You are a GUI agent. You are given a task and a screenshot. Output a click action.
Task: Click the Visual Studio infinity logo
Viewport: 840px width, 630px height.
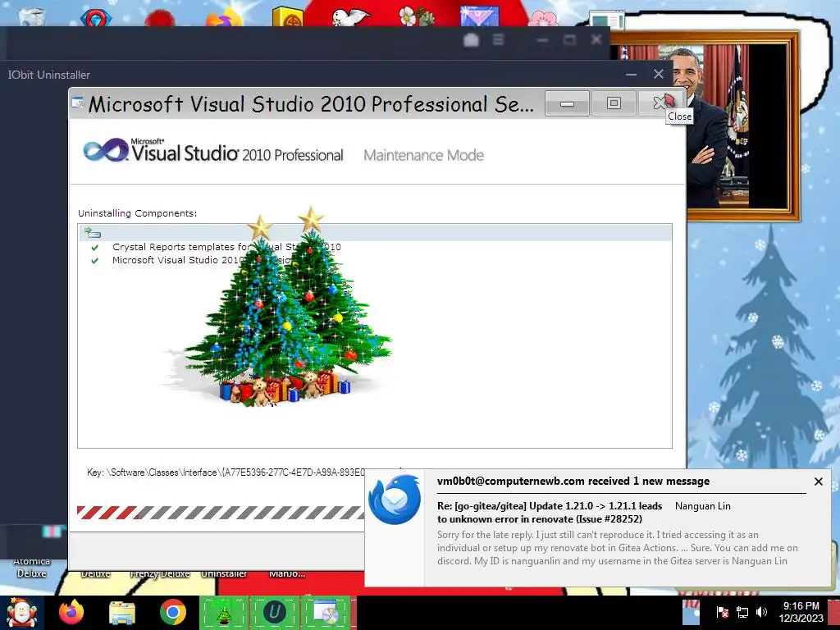pyautogui.click(x=106, y=150)
